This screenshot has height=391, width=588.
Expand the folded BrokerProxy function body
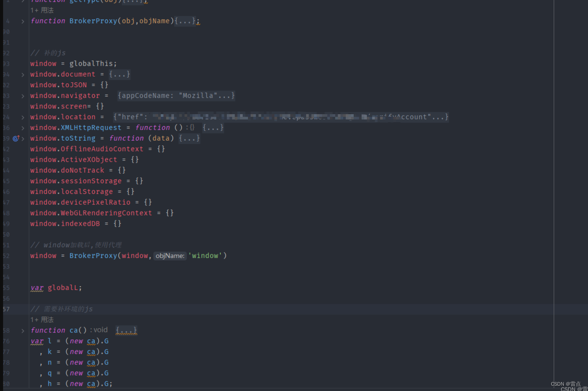pyautogui.click(x=185, y=21)
